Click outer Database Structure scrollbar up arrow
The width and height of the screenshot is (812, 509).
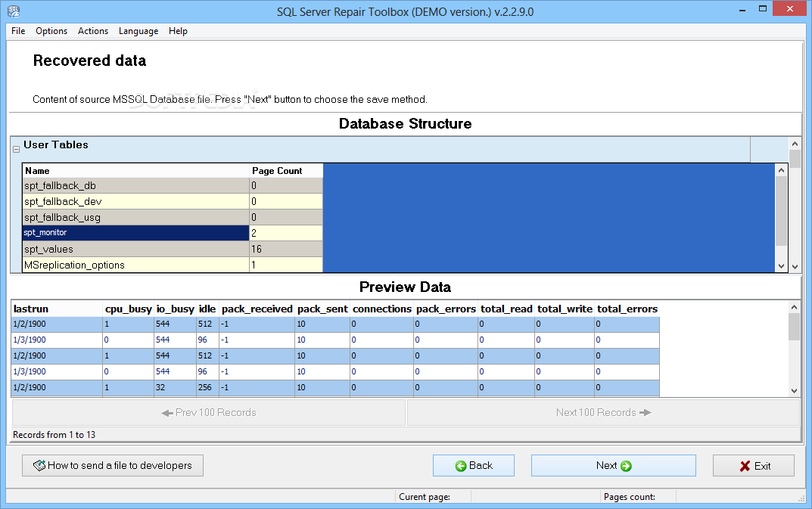pos(795,144)
